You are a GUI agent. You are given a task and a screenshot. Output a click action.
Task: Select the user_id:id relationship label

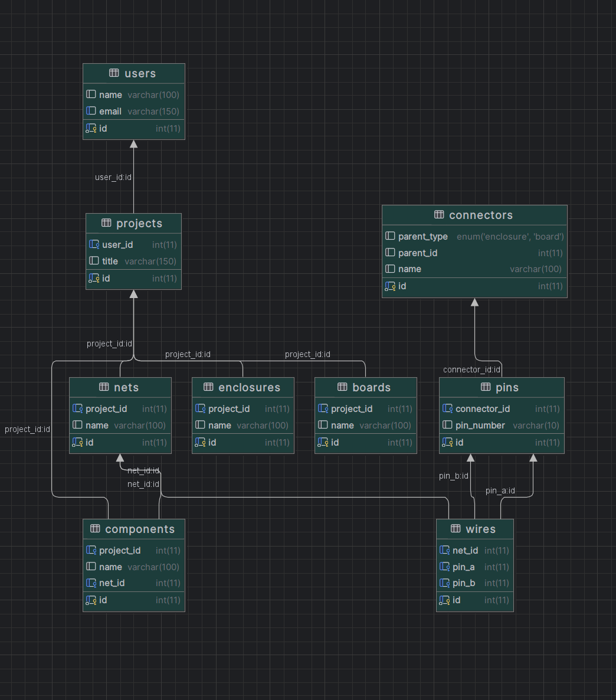pos(113,177)
